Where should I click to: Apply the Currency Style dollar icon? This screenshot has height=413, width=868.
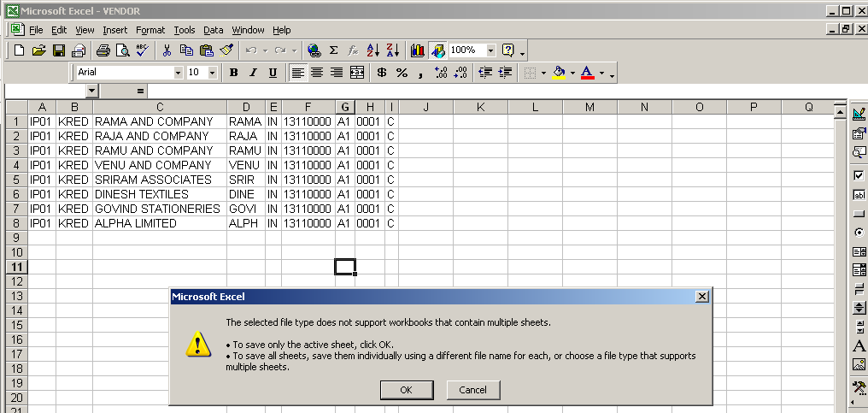point(381,73)
